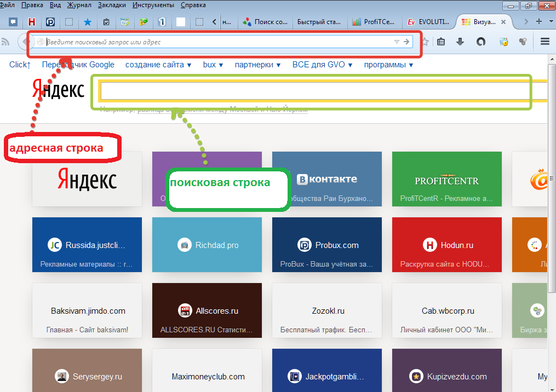Screen dimensions: 556x392
Task: Open the pinned white square tab
Action: 181,22
